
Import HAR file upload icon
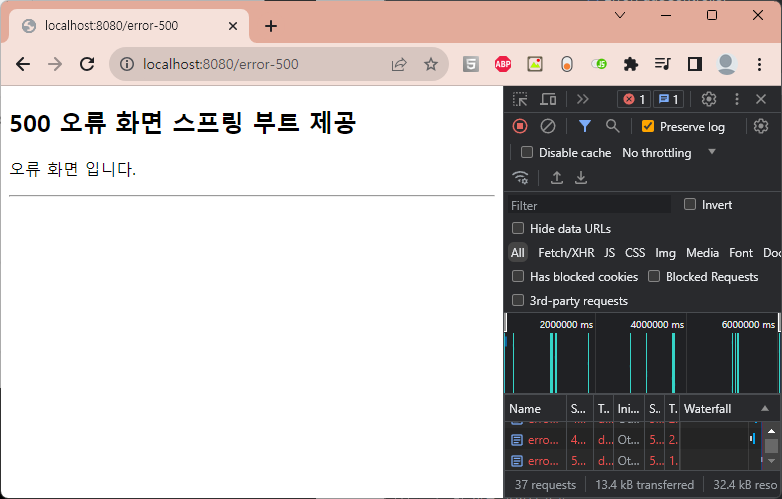(x=557, y=177)
